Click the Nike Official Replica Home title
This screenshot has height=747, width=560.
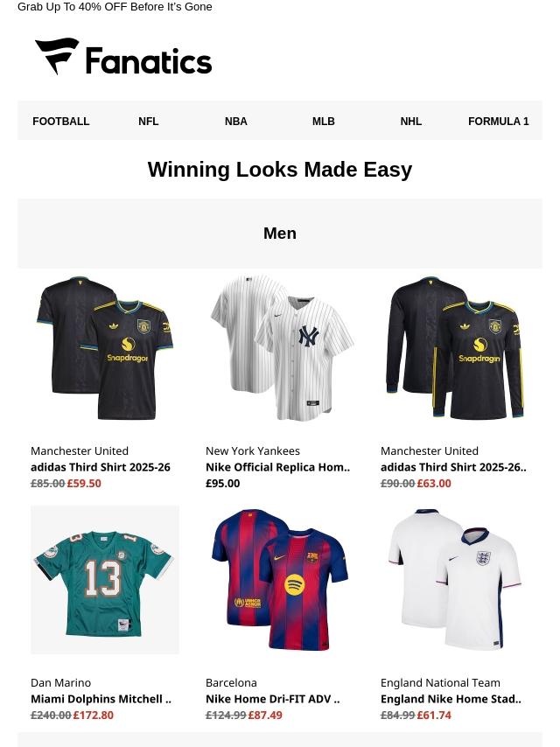click(x=278, y=467)
